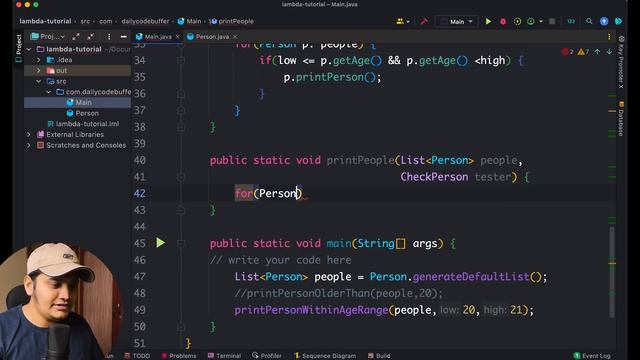Hide the Project tool window with the minus icon
Image resolution: width=640 pixels, height=360 pixels.
[x=124, y=37]
